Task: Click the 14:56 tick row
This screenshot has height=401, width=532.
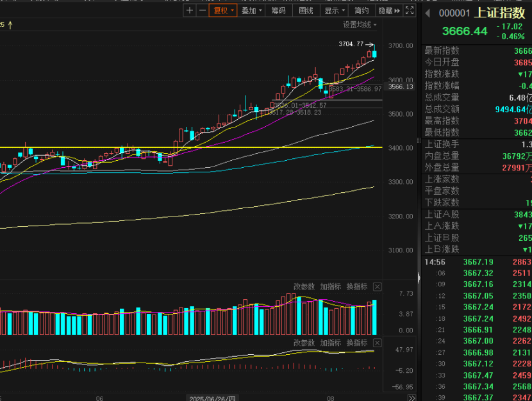Action: [478, 262]
